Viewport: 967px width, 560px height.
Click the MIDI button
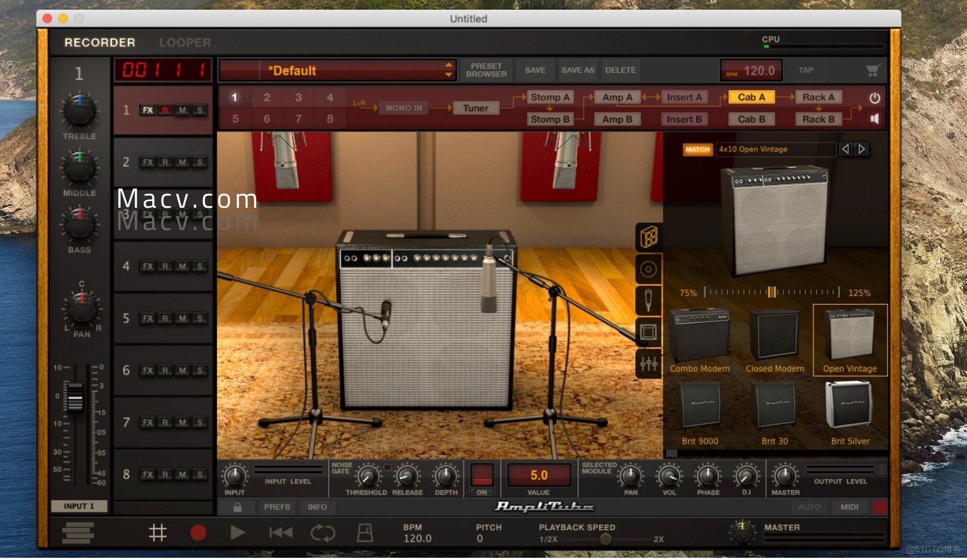point(849,507)
